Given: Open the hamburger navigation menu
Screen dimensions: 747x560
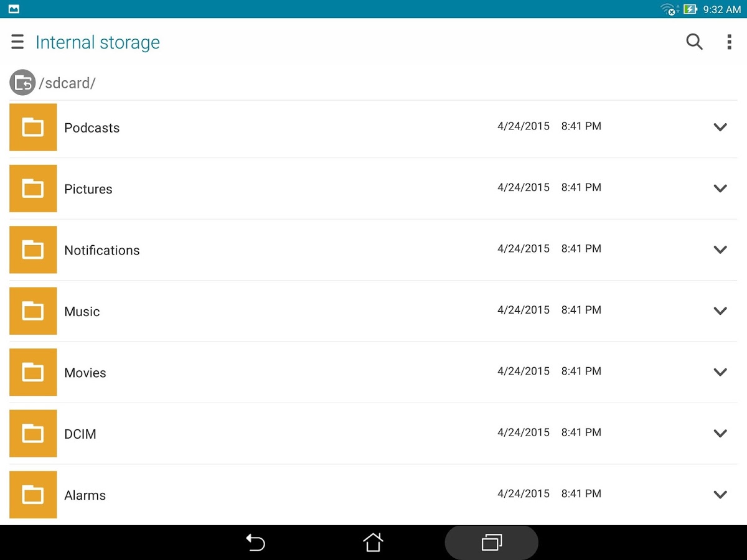Looking at the screenshot, I should tap(17, 42).
